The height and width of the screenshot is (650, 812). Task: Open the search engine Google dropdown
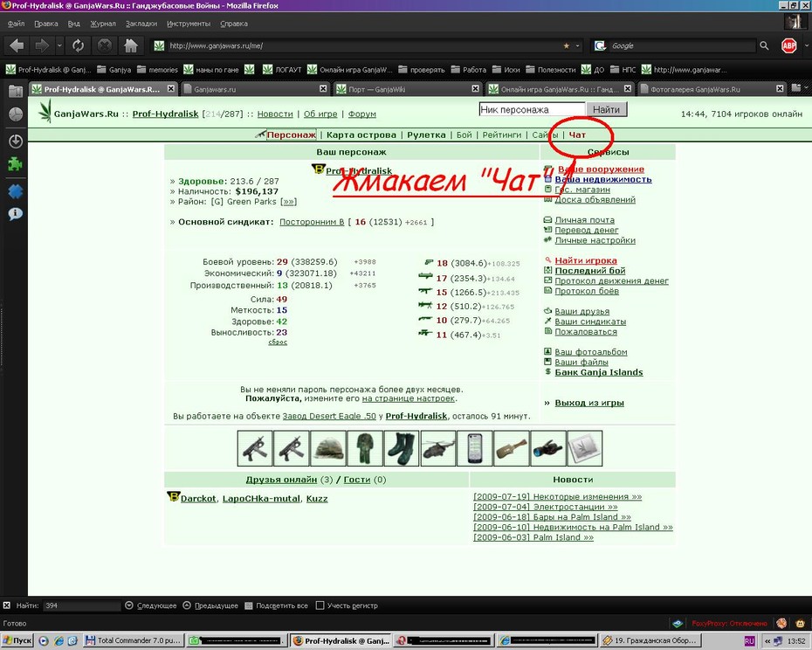tap(600, 46)
